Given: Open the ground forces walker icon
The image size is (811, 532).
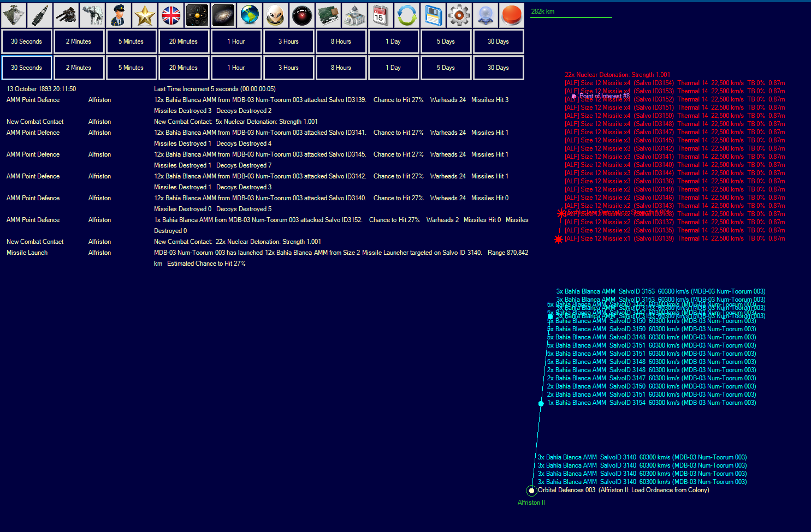Looking at the screenshot, I should (92, 15).
